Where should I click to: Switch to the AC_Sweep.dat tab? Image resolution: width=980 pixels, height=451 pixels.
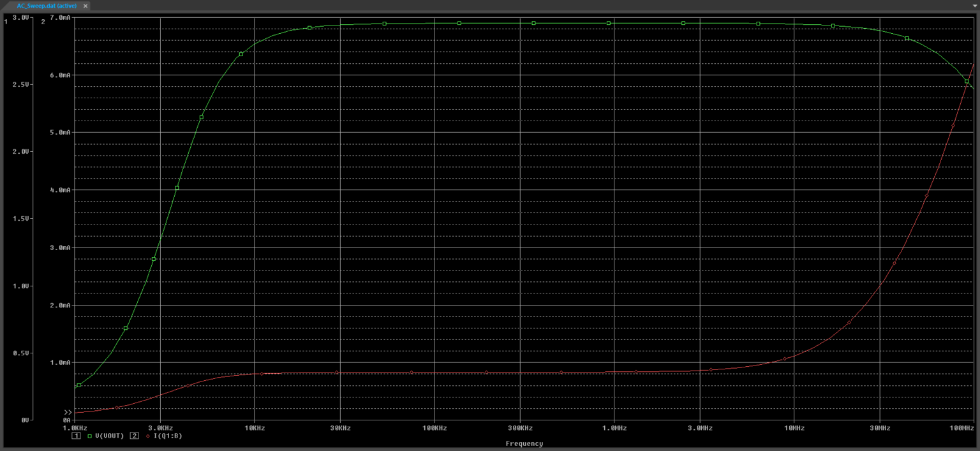pos(47,6)
